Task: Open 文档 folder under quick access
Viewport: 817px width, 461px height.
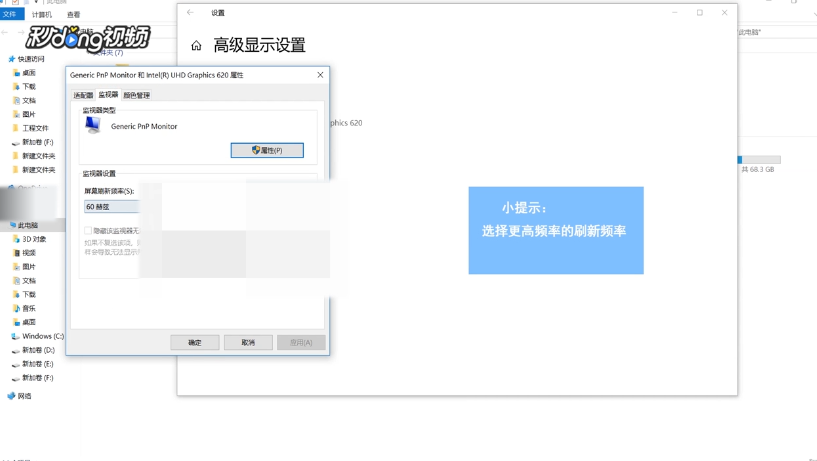Action: [x=29, y=101]
